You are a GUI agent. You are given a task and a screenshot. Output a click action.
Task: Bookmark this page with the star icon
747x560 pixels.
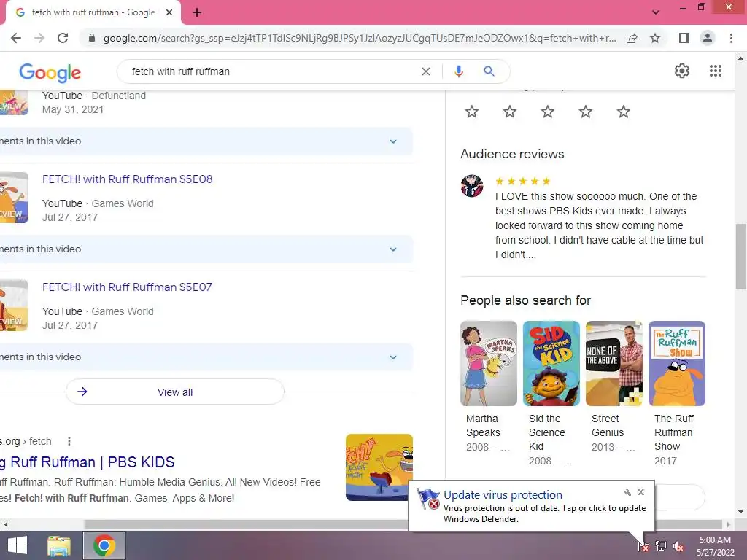(655, 38)
